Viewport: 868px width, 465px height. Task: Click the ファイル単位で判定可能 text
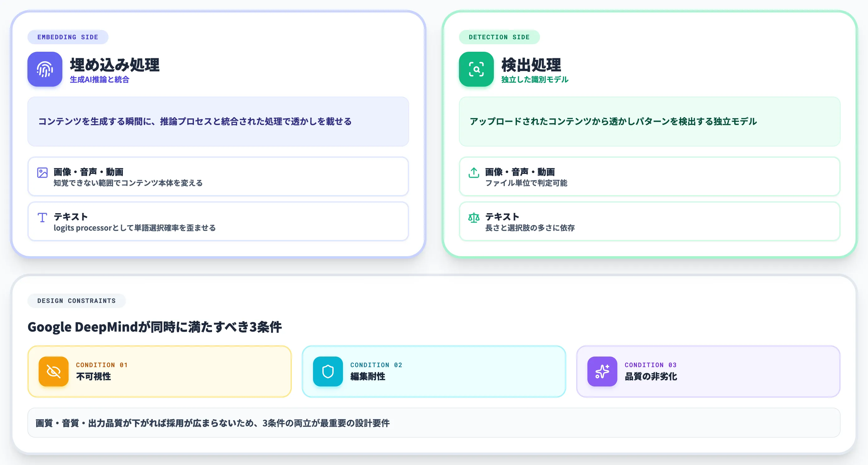point(526,183)
